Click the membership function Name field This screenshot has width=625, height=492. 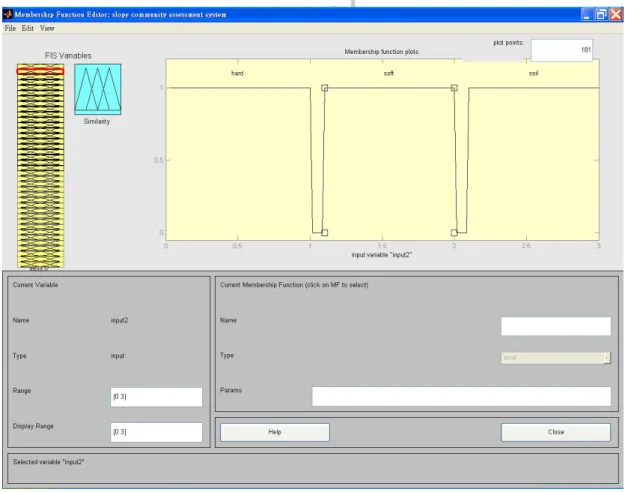tap(556, 326)
